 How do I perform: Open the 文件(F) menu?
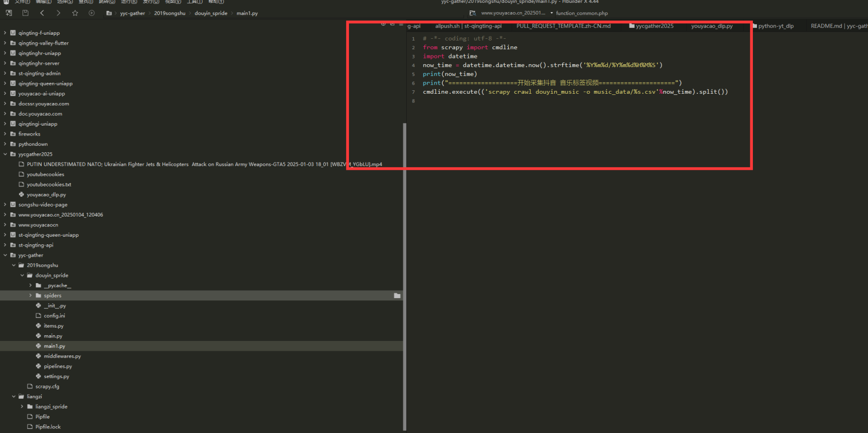(23, 2)
